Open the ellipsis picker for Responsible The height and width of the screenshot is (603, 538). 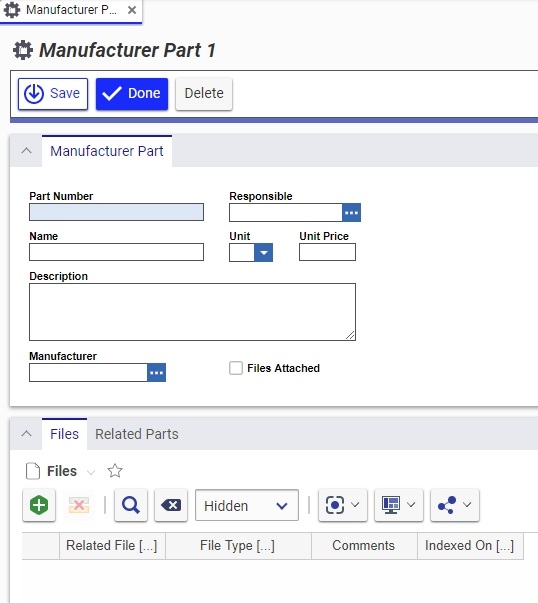click(351, 213)
